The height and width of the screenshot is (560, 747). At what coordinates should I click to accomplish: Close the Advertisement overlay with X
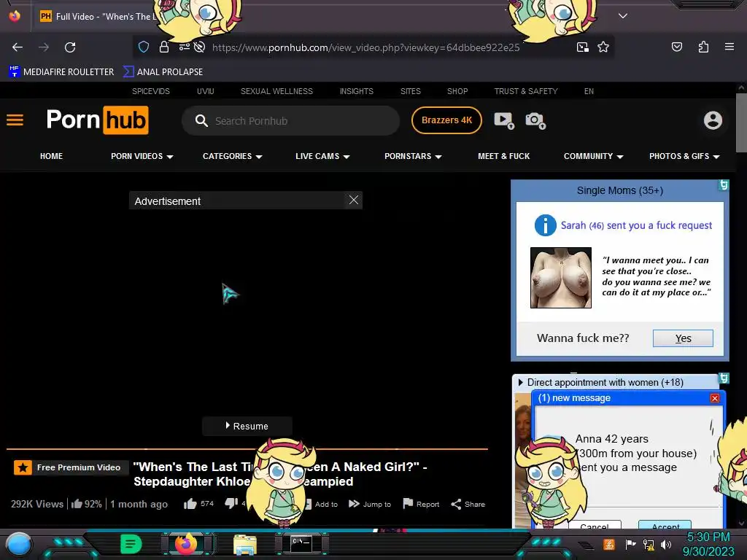354,200
